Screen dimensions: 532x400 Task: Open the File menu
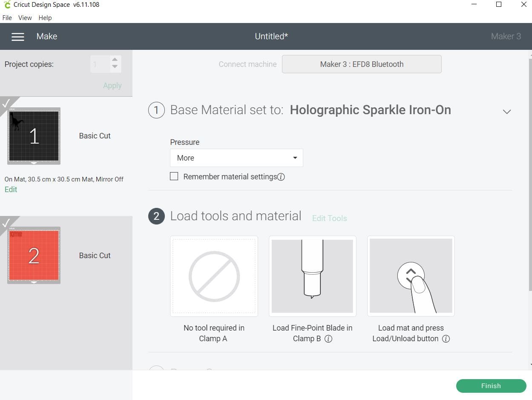(7, 18)
